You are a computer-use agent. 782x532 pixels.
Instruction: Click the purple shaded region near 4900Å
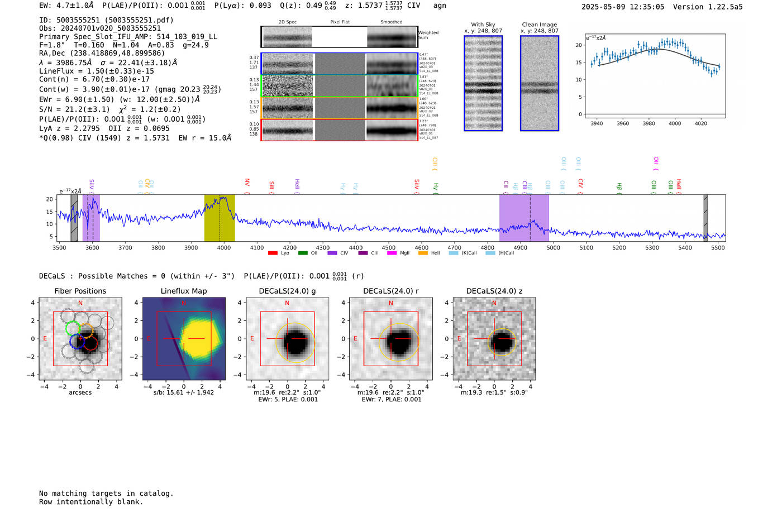click(524, 218)
